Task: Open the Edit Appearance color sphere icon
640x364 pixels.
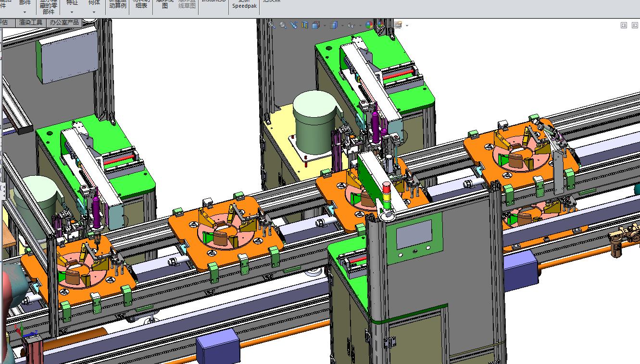Action: click(x=369, y=25)
